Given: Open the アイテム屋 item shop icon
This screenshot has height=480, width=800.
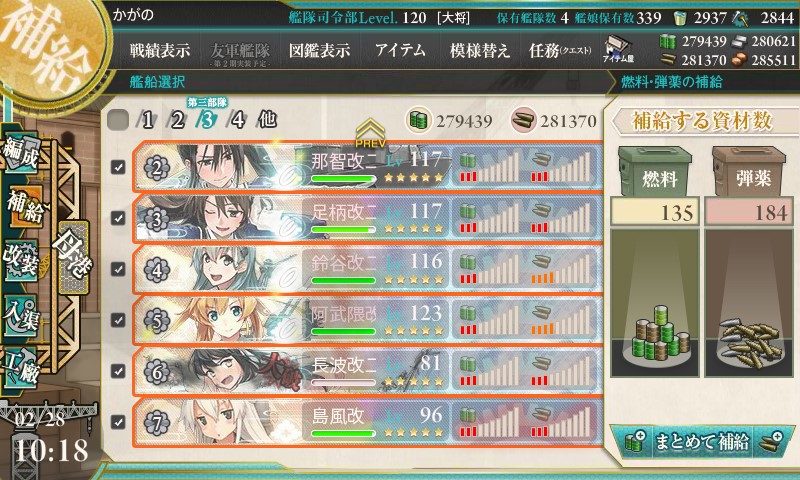Looking at the screenshot, I should point(617,50).
